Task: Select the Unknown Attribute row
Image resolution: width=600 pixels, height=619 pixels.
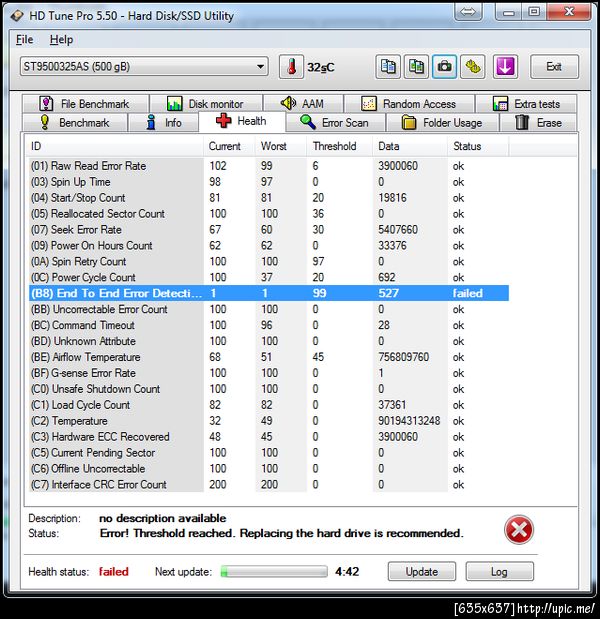Action: click(x=269, y=341)
